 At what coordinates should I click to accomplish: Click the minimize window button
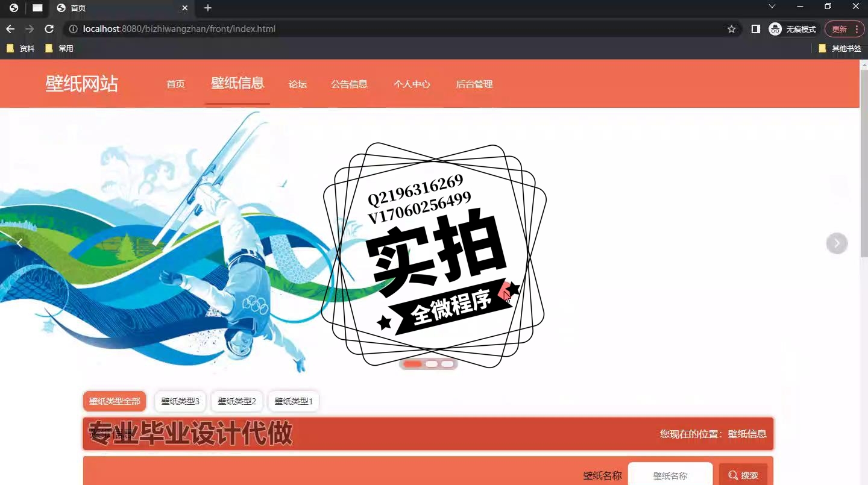point(800,6)
